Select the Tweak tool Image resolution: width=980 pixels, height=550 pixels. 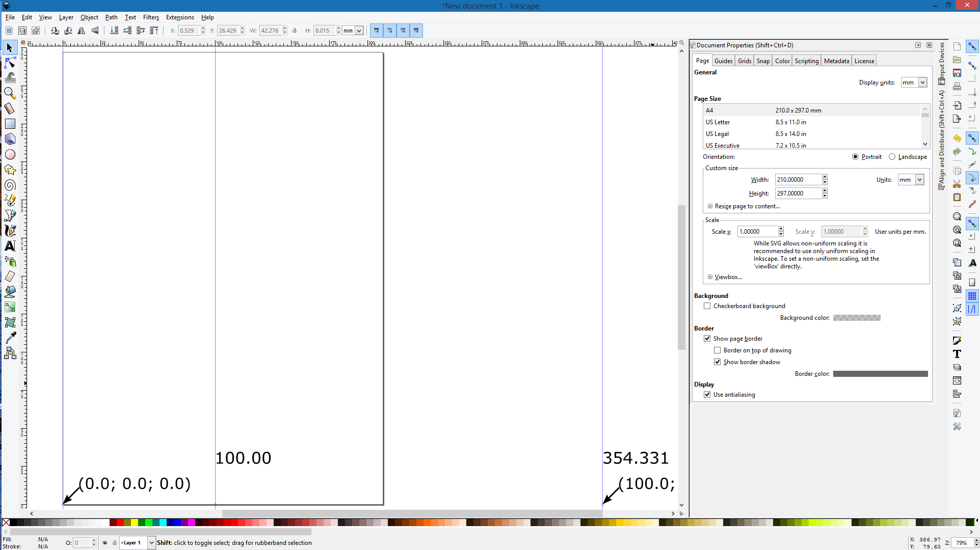pyautogui.click(x=10, y=78)
